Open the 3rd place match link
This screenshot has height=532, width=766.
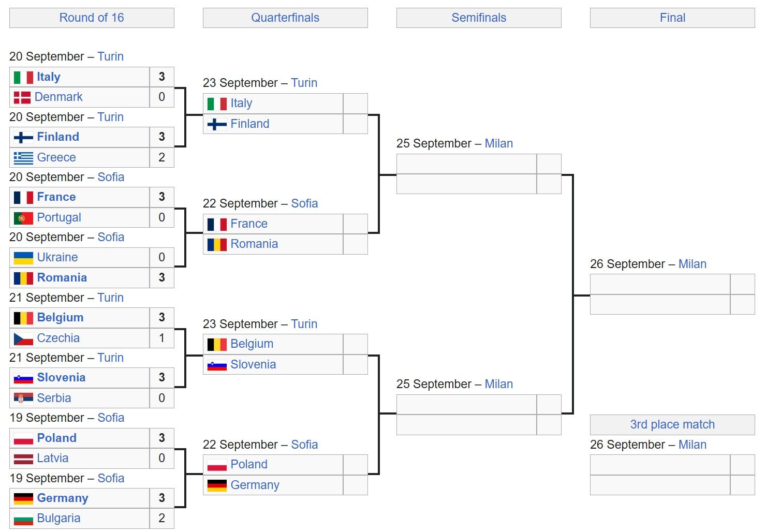click(672, 424)
